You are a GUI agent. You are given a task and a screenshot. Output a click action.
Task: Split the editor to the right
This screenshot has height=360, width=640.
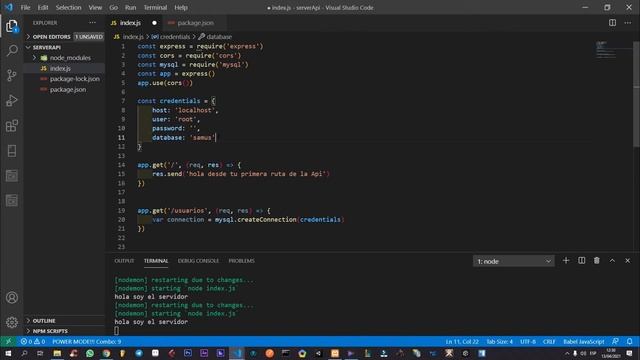[x=612, y=23]
